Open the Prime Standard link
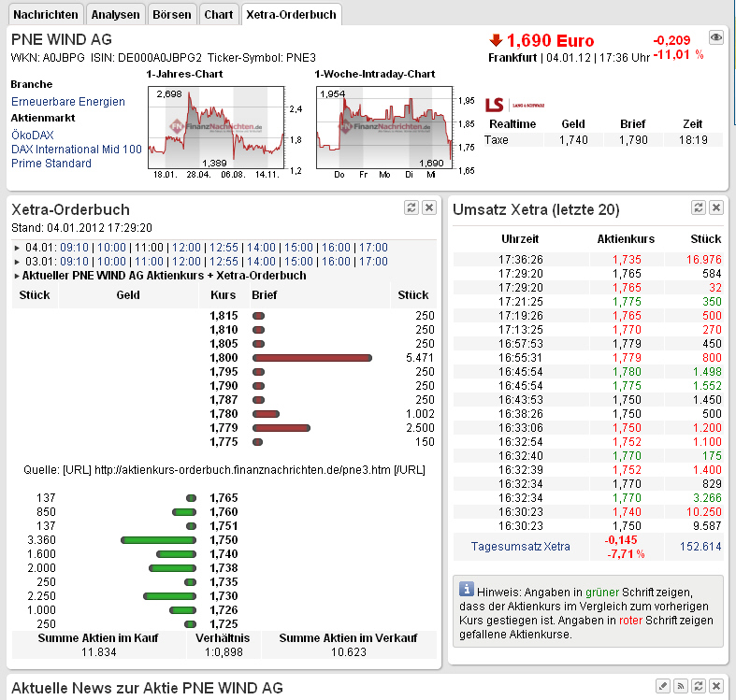The height and width of the screenshot is (700, 736). (x=51, y=164)
